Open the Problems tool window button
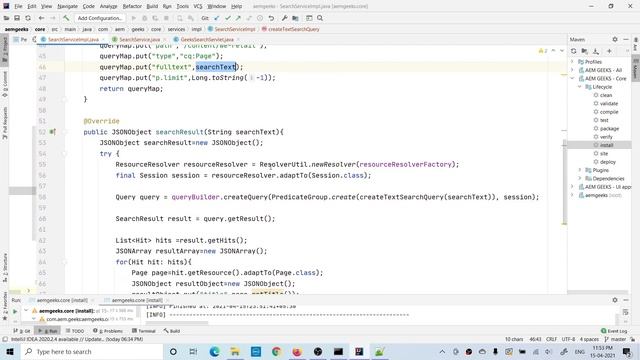Screen dimensions: 640x360 [108, 331]
